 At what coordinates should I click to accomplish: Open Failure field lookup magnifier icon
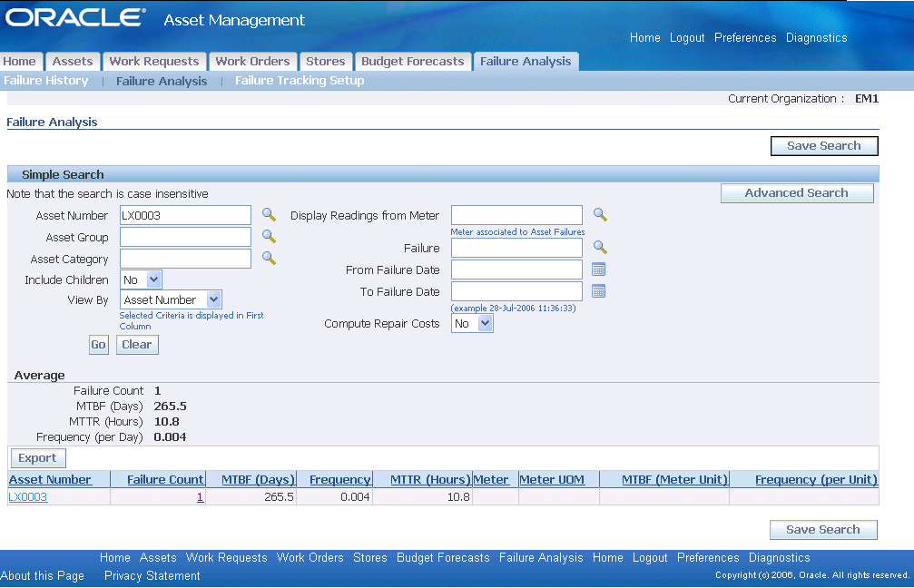[x=600, y=247]
